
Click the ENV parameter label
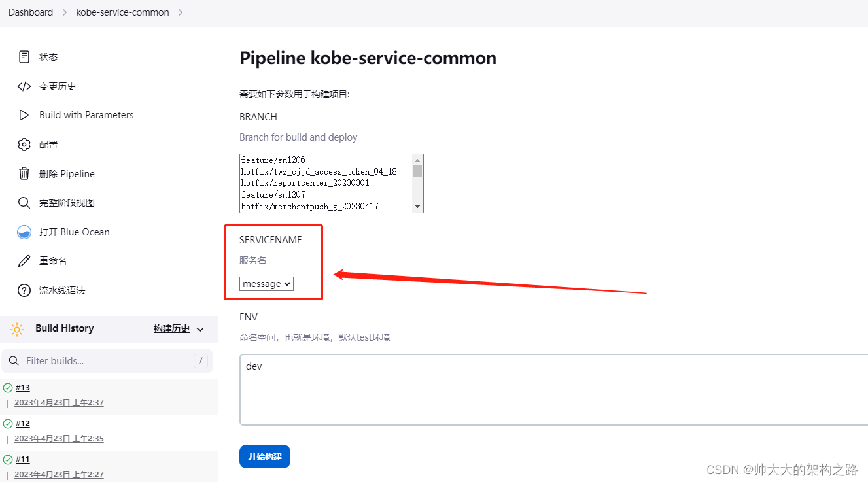(249, 317)
